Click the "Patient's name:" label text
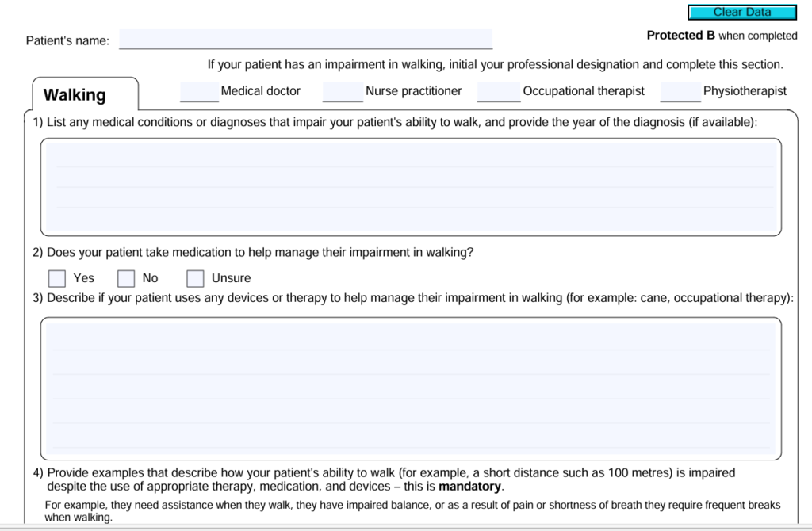Screen dimensions: 812x531 [x=67, y=40]
